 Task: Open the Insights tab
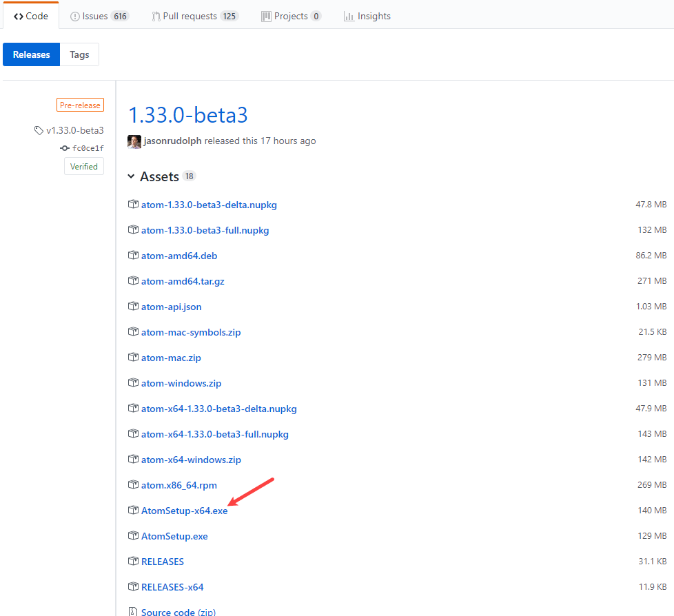[x=367, y=16]
